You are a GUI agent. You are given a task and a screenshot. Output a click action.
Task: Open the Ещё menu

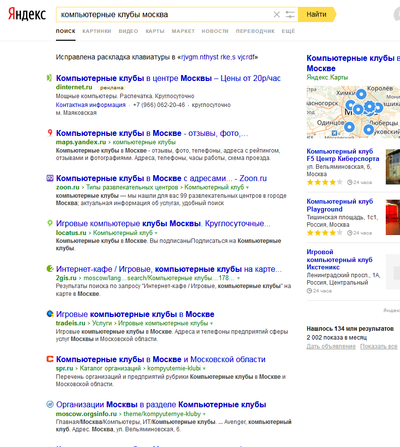(288, 31)
